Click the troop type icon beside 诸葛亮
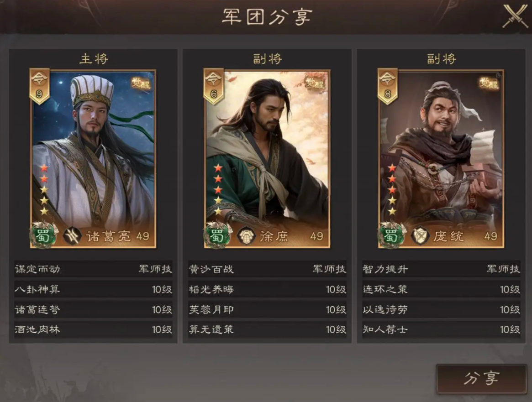This screenshot has width=532, height=402. (72, 236)
